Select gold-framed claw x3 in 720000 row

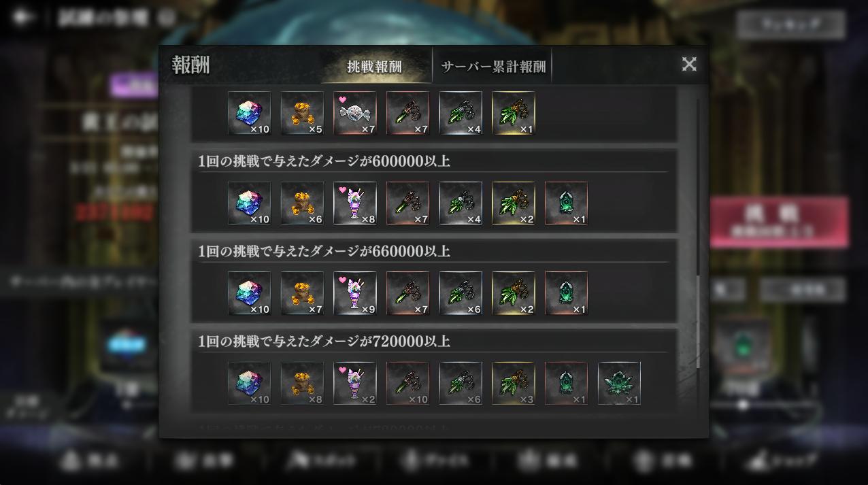click(x=513, y=383)
